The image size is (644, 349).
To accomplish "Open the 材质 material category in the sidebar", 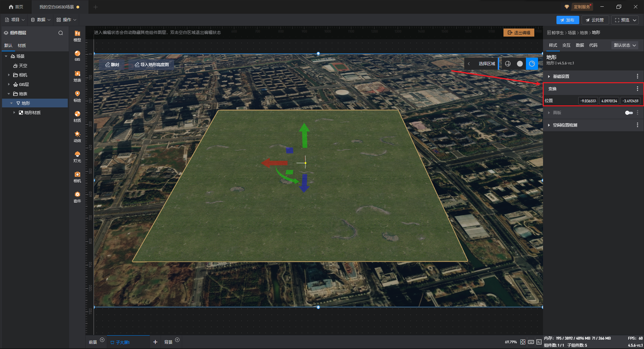I will click(x=77, y=116).
